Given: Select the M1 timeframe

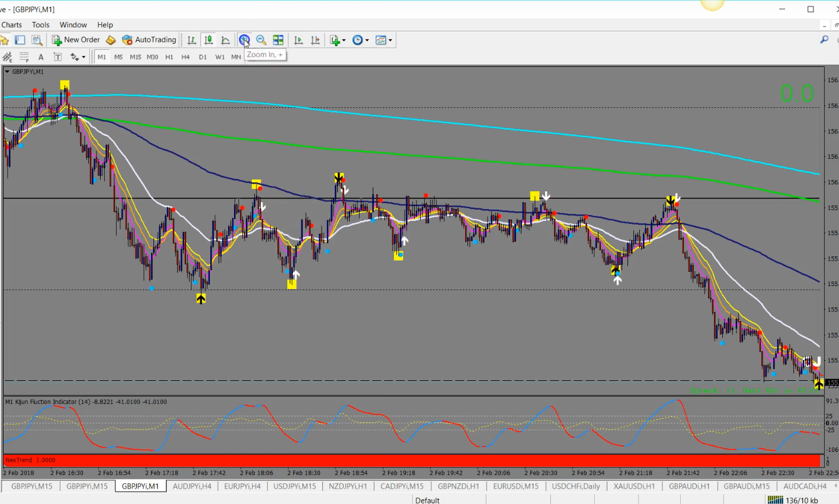Looking at the screenshot, I should 102,57.
